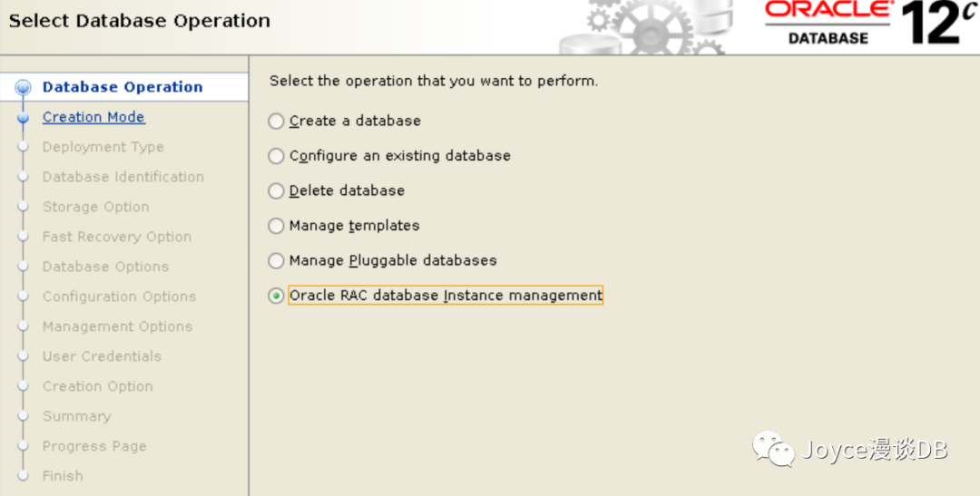The height and width of the screenshot is (496, 980).
Task: Open the Creation Mode step link
Action: [93, 117]
